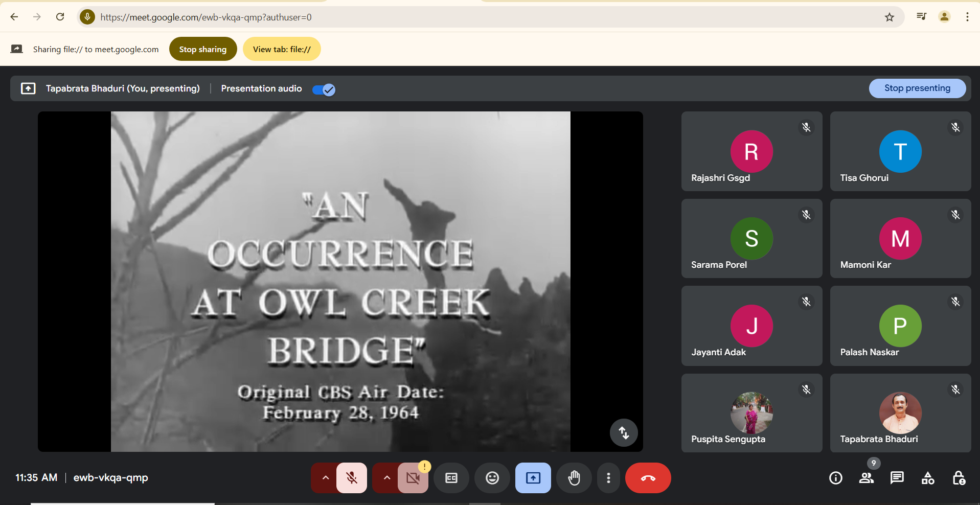
Task: Click presenting screen icon beside Tapabrata Bhaduri
Action: coord(28,88)
